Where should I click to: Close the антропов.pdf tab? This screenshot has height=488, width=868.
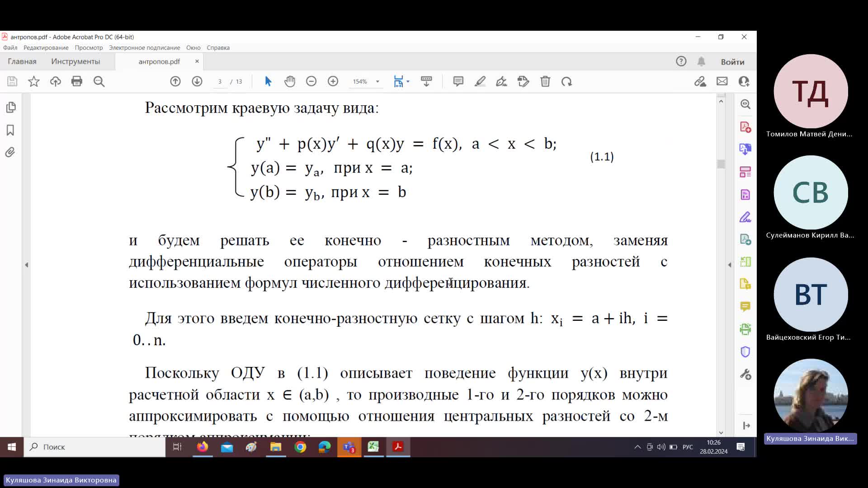click(x=197, y=61)
